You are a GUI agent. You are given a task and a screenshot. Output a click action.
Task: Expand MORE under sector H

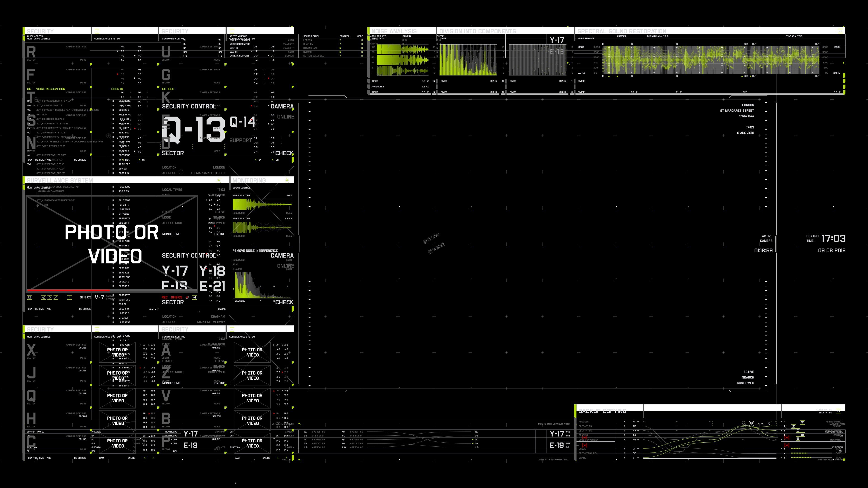click(x=83, y=427)
